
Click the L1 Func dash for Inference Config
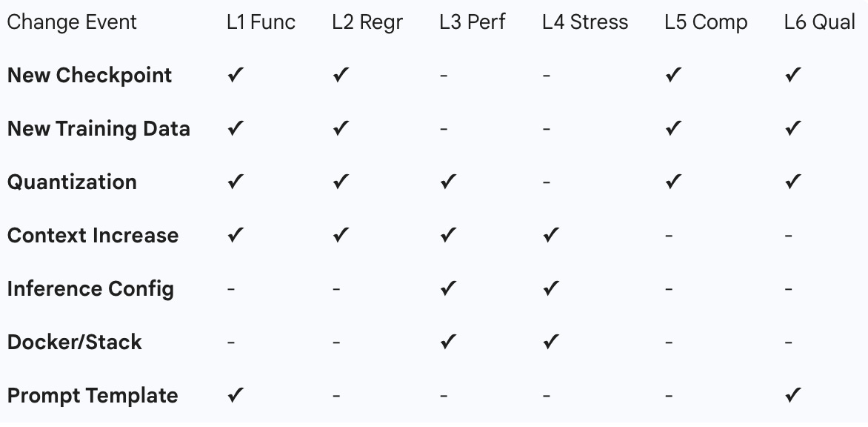(x=231, y=289)
